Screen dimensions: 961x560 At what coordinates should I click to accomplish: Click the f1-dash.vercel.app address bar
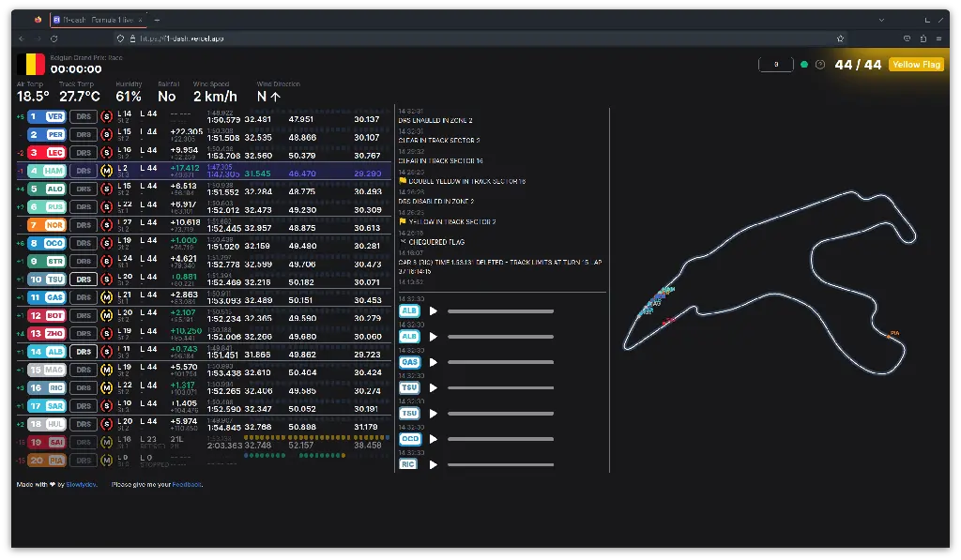coord(181,38)
